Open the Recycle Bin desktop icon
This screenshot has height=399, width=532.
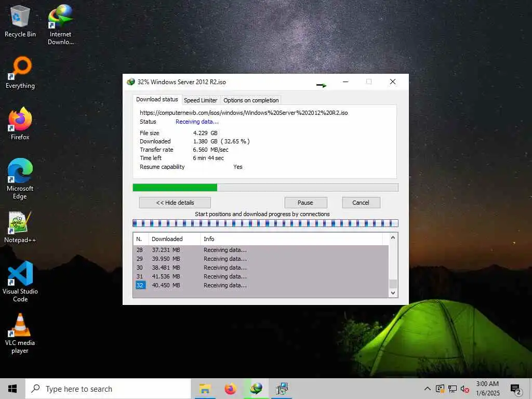20,21
